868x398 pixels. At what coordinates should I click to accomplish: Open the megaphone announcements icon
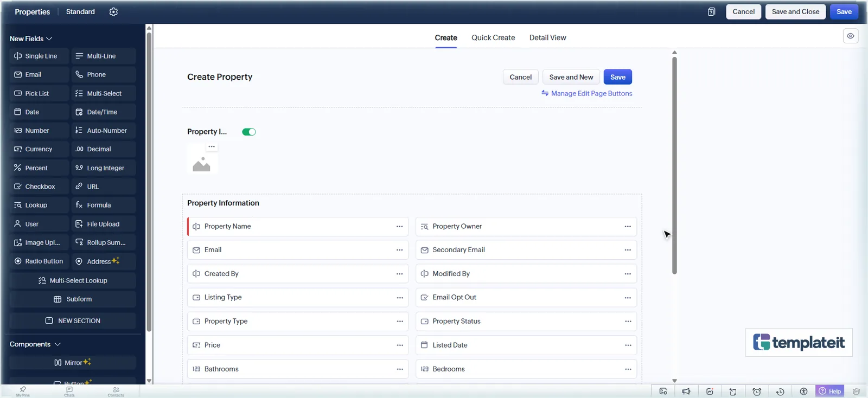[x=686, y=391]
